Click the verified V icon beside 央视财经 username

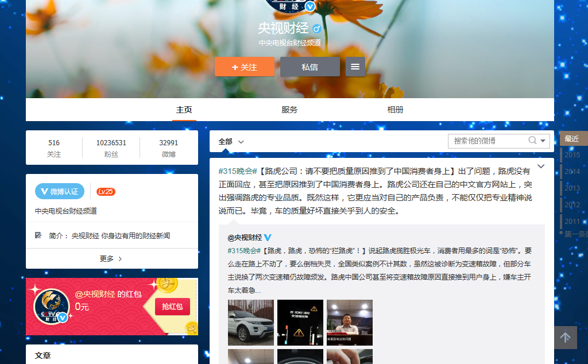[x=310, y=7]
